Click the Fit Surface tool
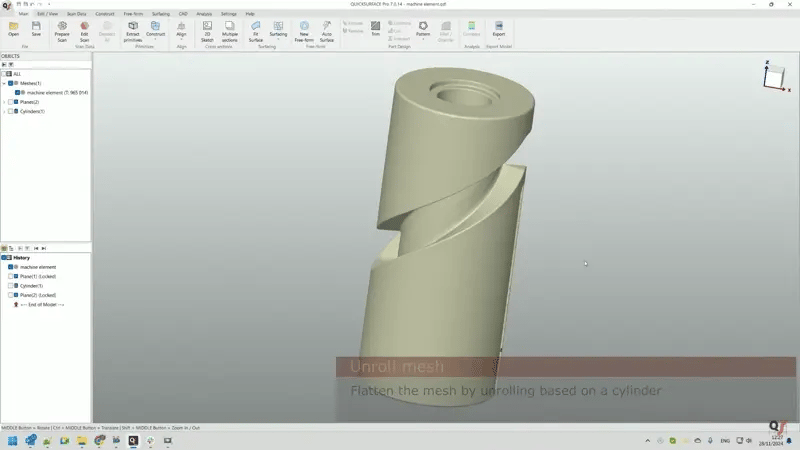This screenshot has height=450, width=800. coord(256,27)
